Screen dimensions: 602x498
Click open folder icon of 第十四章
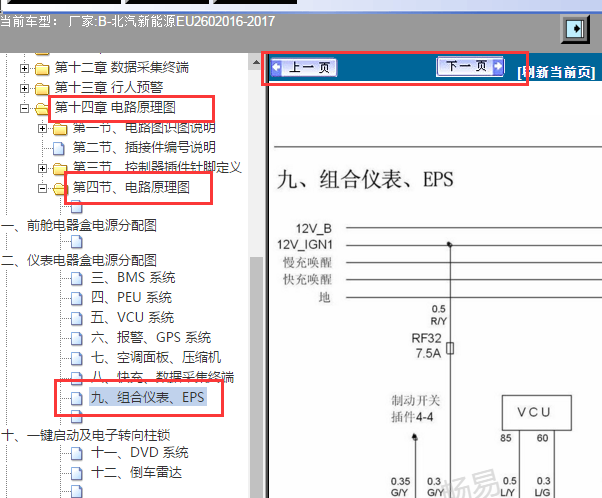pos(41,109)
